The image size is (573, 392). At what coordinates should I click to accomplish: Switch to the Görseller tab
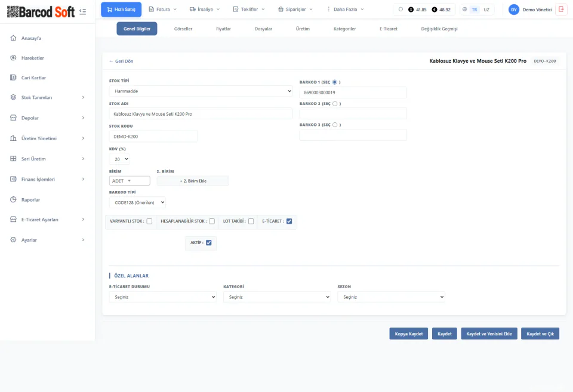coord(183,29)
